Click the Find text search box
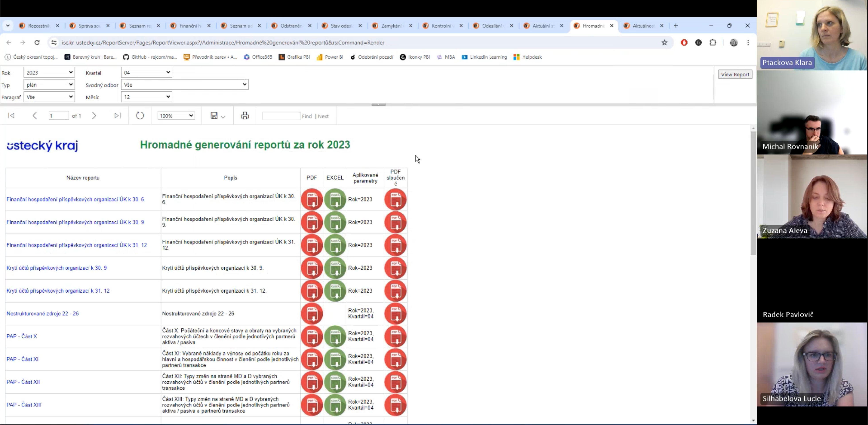 coord(281,116)
